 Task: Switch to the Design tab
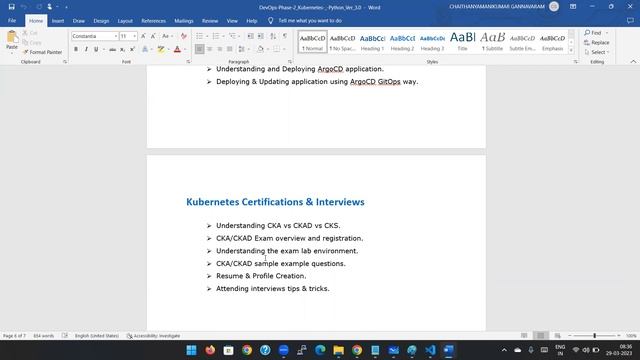click(x=101, y=21)
